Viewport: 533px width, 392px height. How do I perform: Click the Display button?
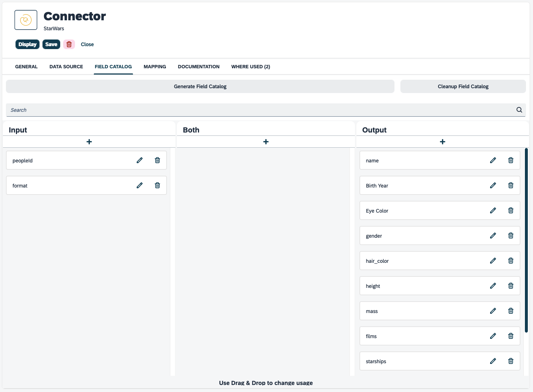pos(27,44)
